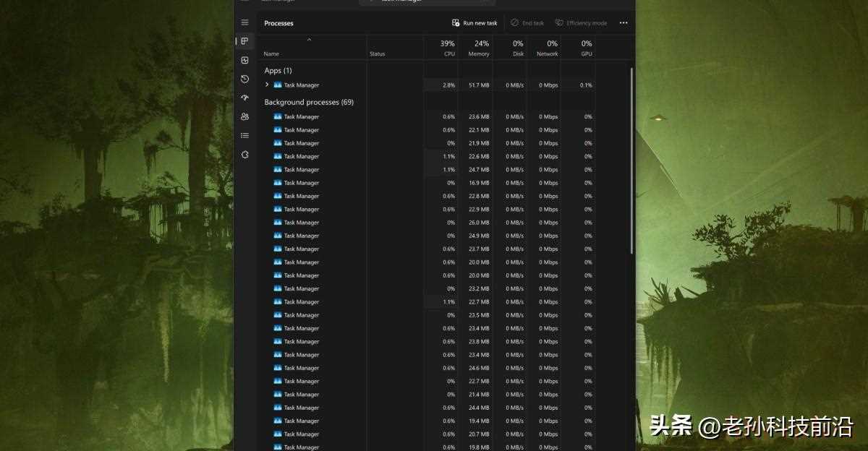
Task: Toggle Efficiency mode for process
Action: coord(581,23)
